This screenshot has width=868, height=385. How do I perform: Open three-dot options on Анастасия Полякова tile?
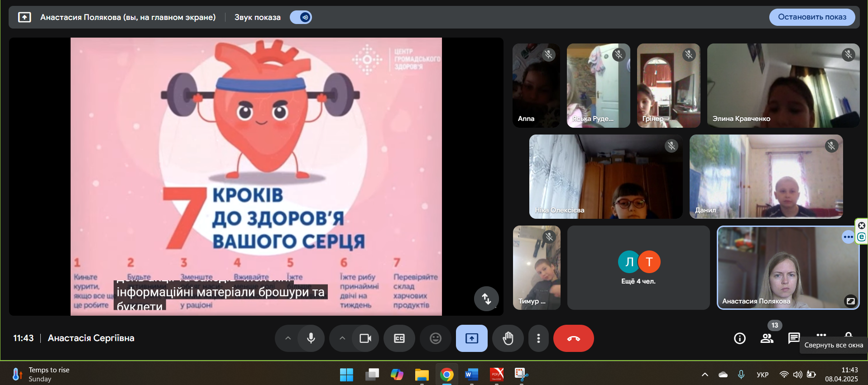[848, 237]
